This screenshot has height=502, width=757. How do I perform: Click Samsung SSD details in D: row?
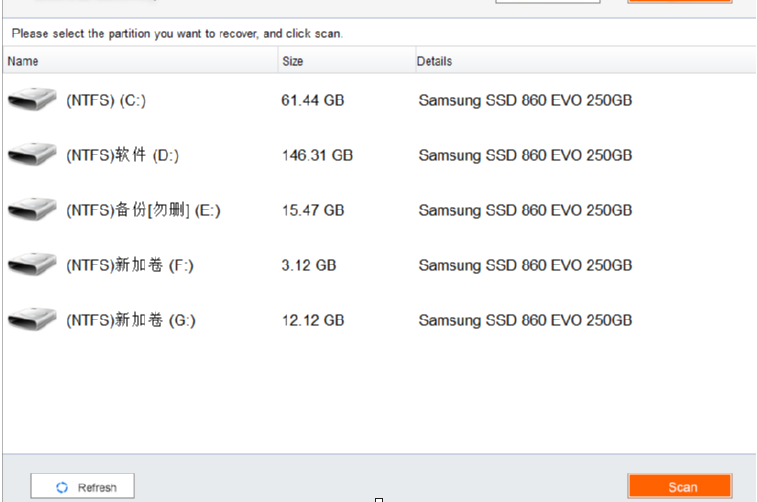[x=525, y=155]
